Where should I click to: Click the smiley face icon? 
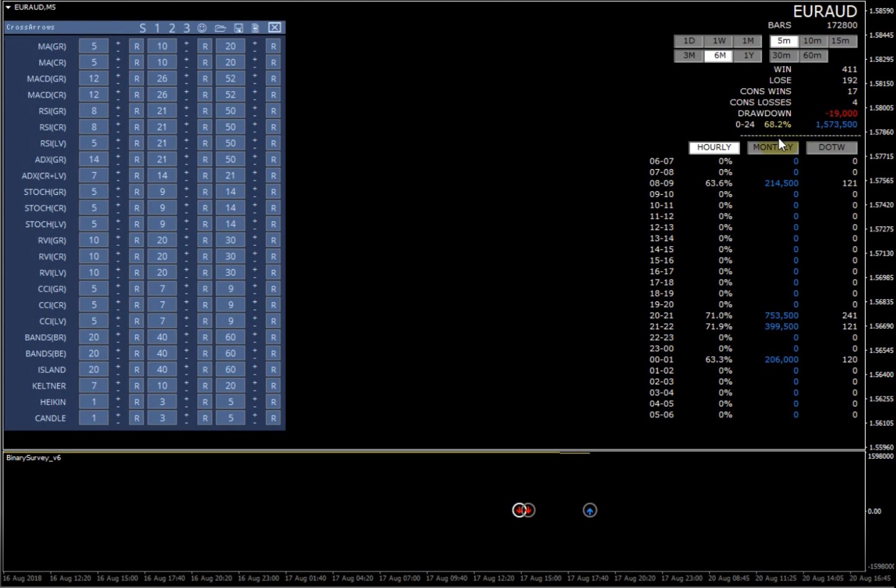(x=202, y=28)
